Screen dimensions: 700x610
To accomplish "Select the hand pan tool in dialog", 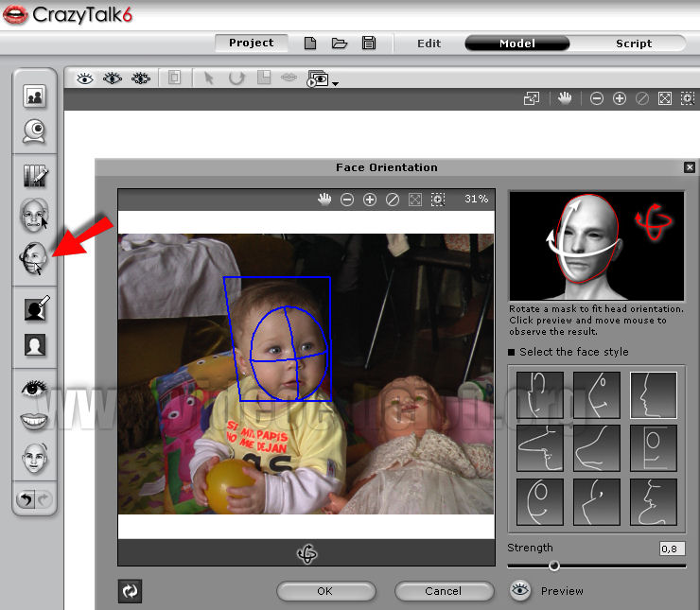I will [x=324, y=200].
